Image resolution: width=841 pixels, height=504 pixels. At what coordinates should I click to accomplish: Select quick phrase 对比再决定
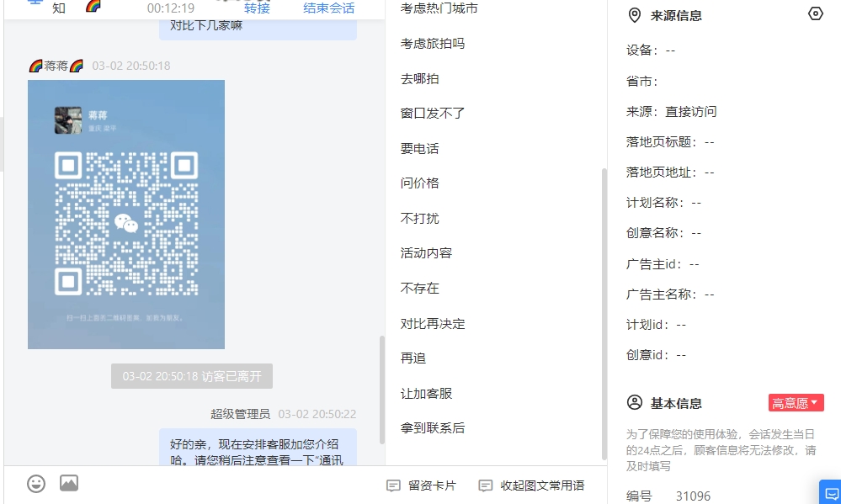tap(433, 324)
